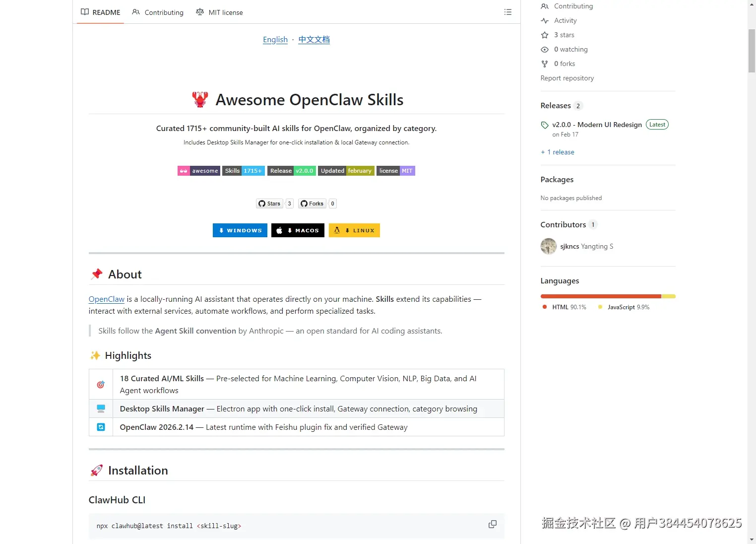
Task: Click the yellow JavaScript segment of language bar
Action: click(x=669, y=296)
